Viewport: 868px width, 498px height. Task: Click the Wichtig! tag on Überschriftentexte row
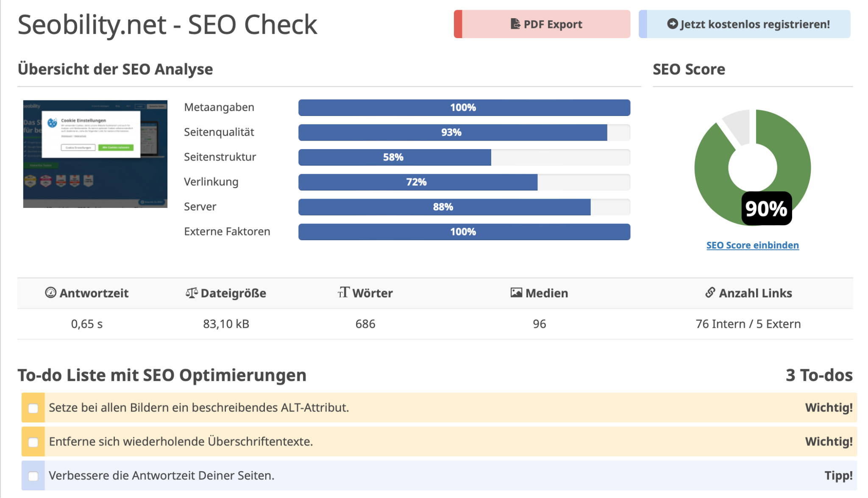coord(829,441)
